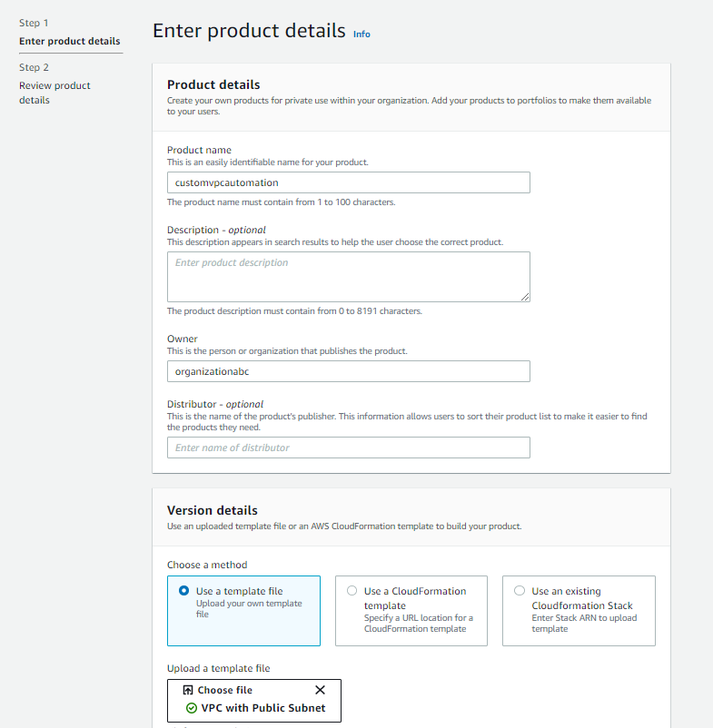This screenshot has width=713, height=728.
Task: Select the "Use an existing Cloudformation Stack" radio button
Action: (x=519, y=591)
